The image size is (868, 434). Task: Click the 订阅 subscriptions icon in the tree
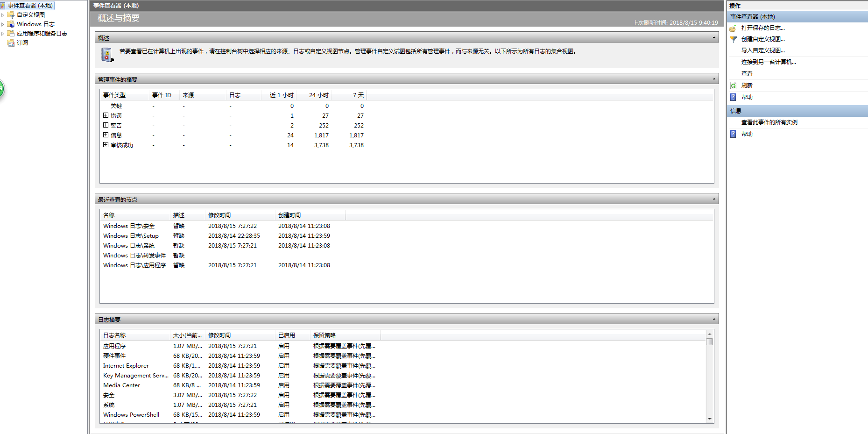11,43
